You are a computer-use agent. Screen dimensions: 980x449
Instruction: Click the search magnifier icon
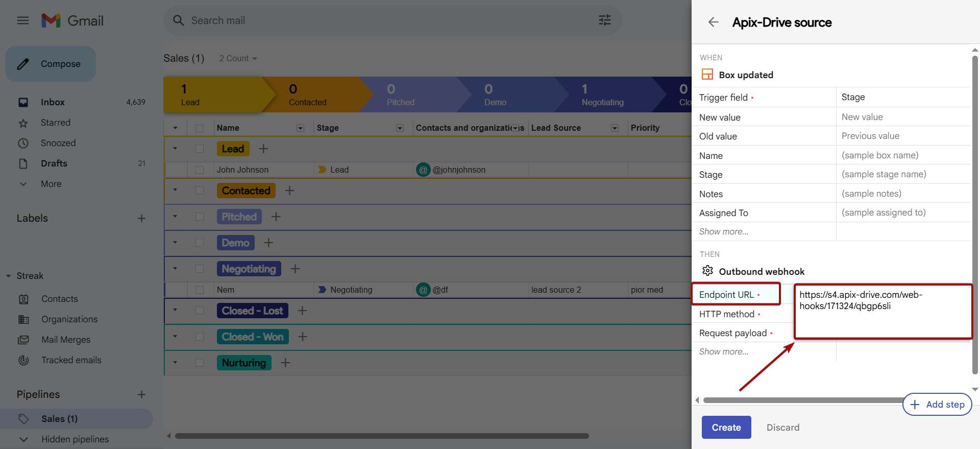pyautogui.click(x=178, y=20)
